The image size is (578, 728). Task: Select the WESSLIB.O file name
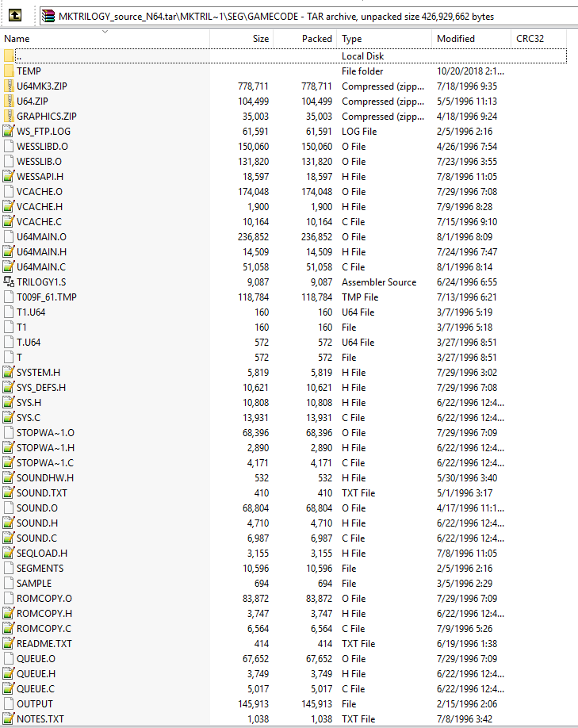pos(39,162)
